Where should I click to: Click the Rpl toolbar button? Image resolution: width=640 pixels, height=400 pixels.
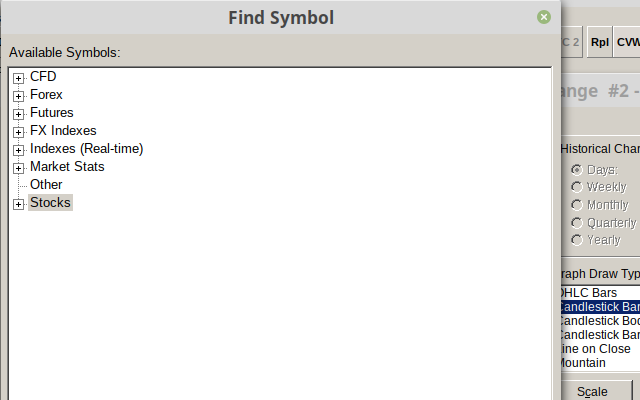(x=599, y=42)
